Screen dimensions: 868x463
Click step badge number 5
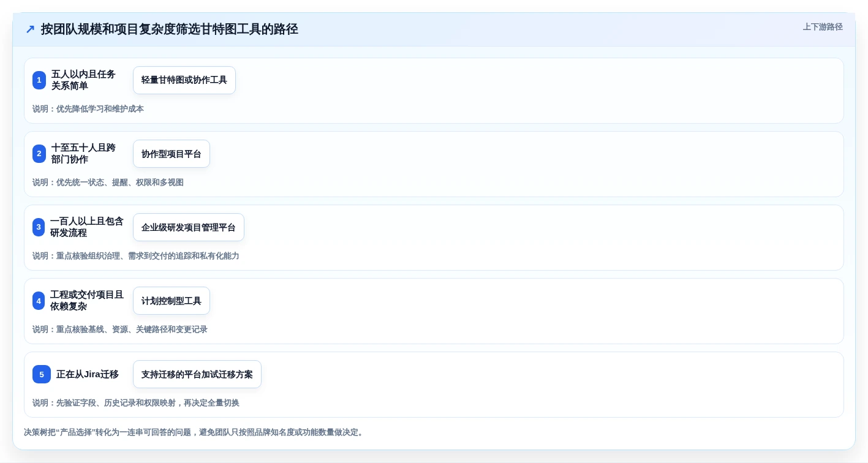(42, 374)
